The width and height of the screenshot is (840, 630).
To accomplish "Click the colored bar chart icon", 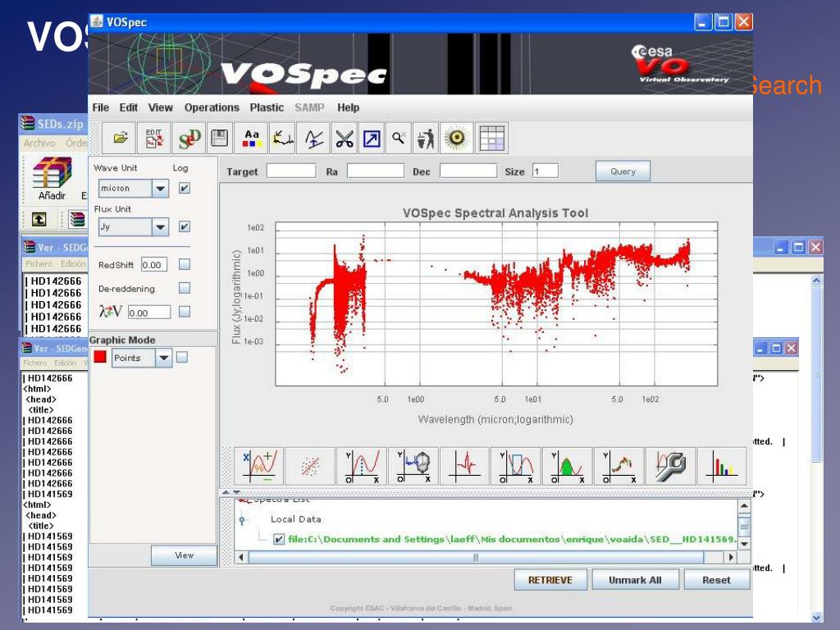I will click(722, 466).
